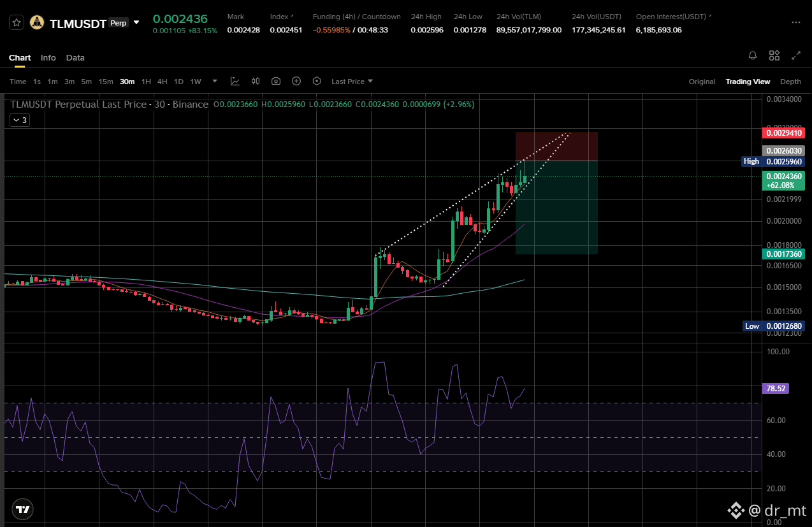Select the red stop-loss zone of position tool
This screenshot has height=527, width=812.
556,147
